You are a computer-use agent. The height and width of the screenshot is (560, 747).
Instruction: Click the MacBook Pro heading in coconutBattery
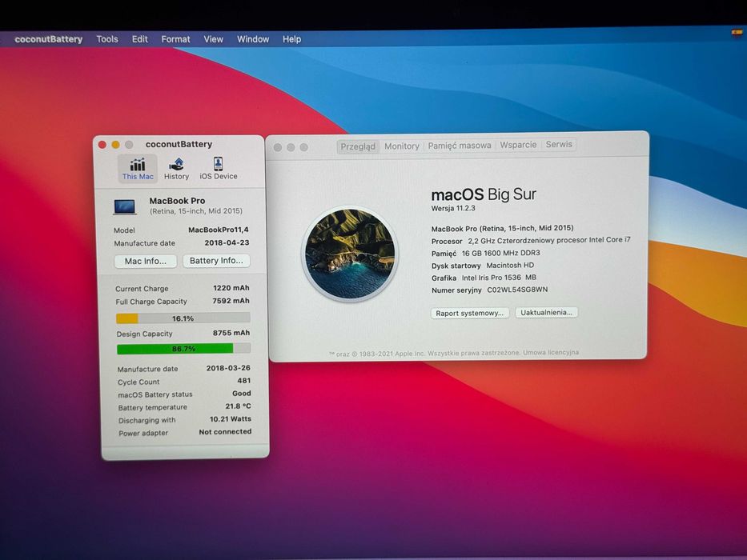(177, 201)
